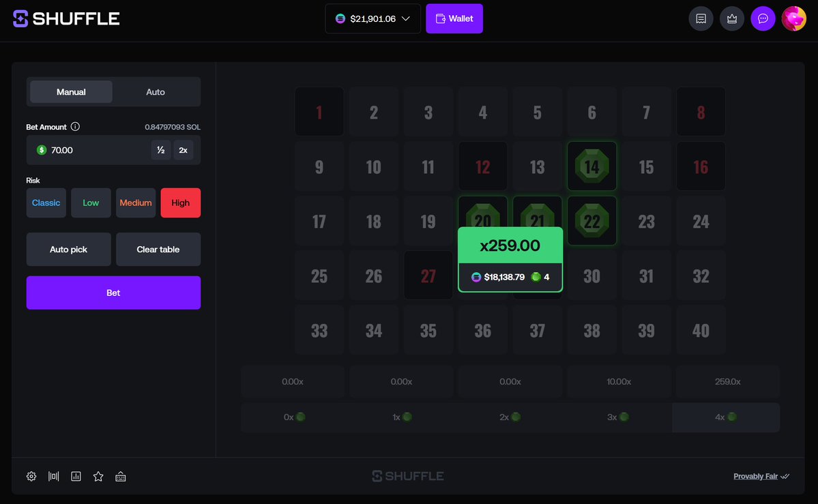818x504 pixels.
Task: Open live stats chart icon
Action: pyautogui.click(x=76, y=476)
